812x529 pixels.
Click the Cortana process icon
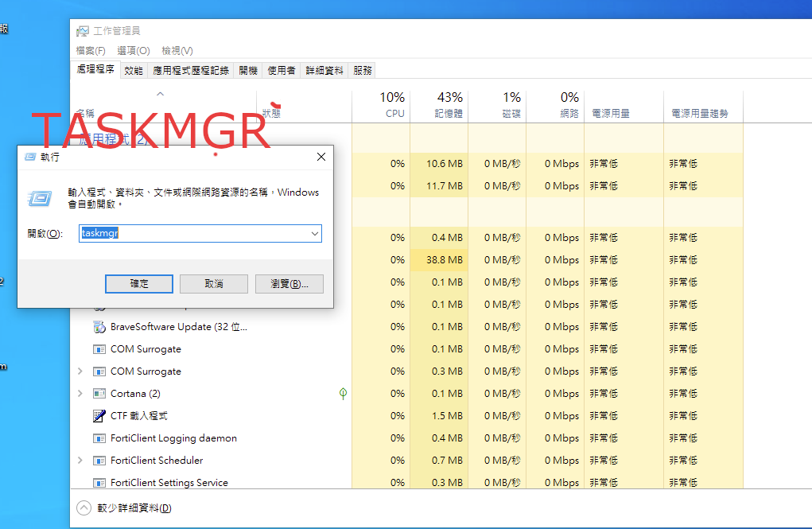click(99, 394)
